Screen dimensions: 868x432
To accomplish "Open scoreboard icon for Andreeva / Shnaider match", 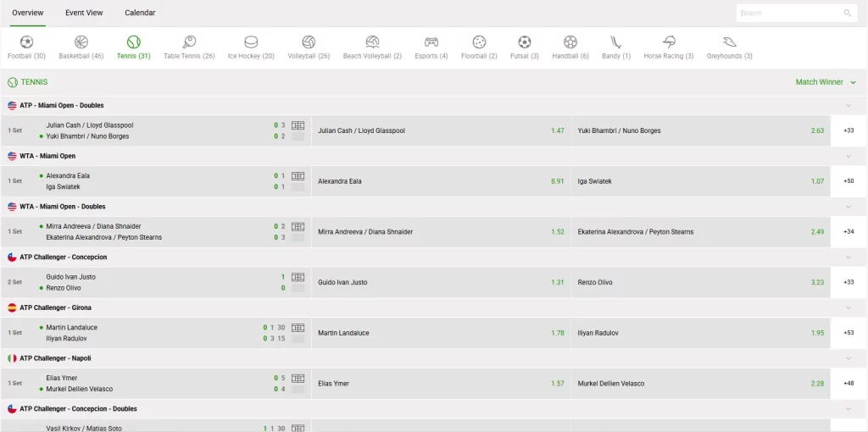I will [298, 226].
